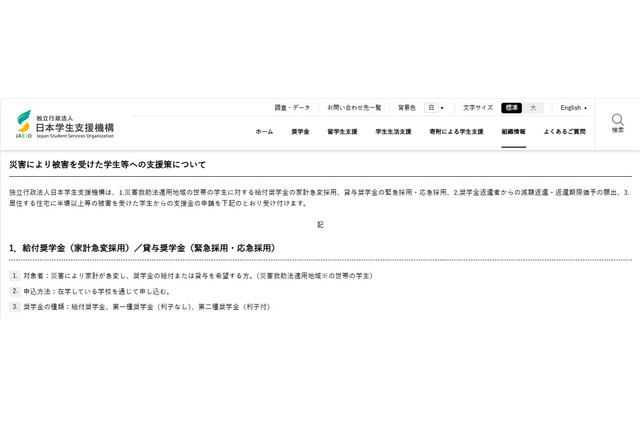Open the 背景色 白 dropdown
This screenshot has height=426, width=640.
(x=434, y=108)
